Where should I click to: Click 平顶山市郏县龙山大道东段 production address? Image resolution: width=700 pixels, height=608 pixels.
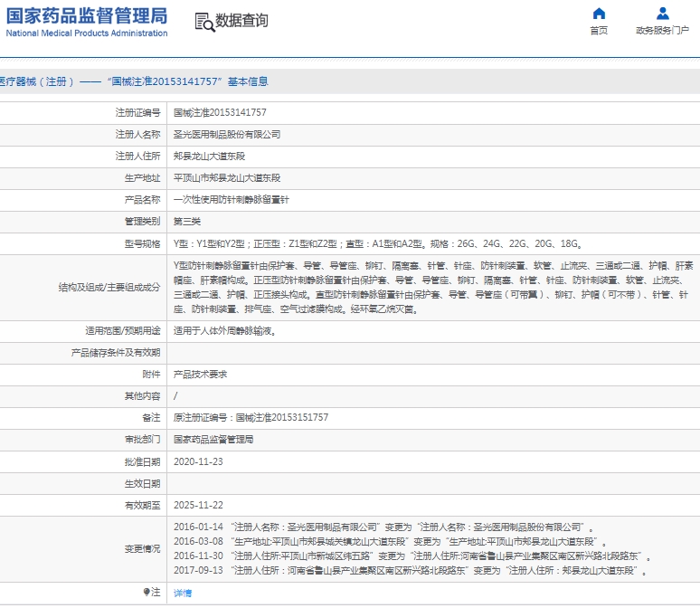point(227,178)
